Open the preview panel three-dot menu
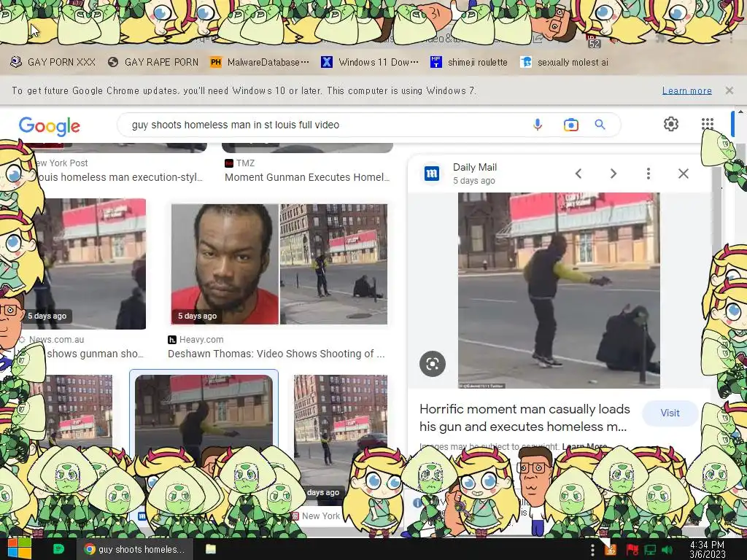Screen dimensions: 747x560 [648, 174]
